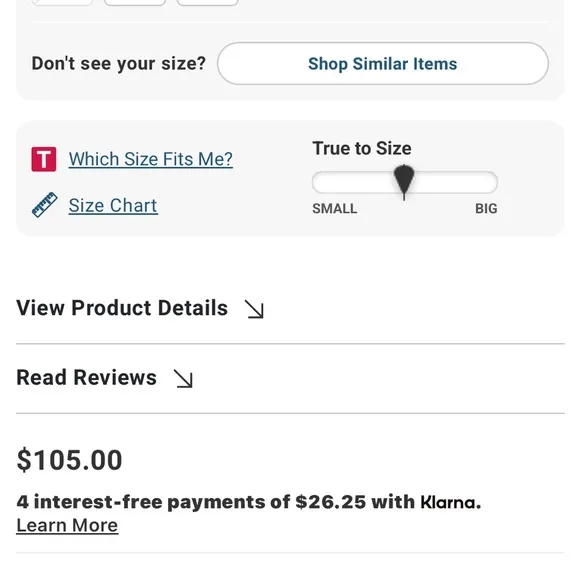Viewport: 580px width, 580px height.
Task: Click the arrow next to View Product Details
Action: [254, 309]
